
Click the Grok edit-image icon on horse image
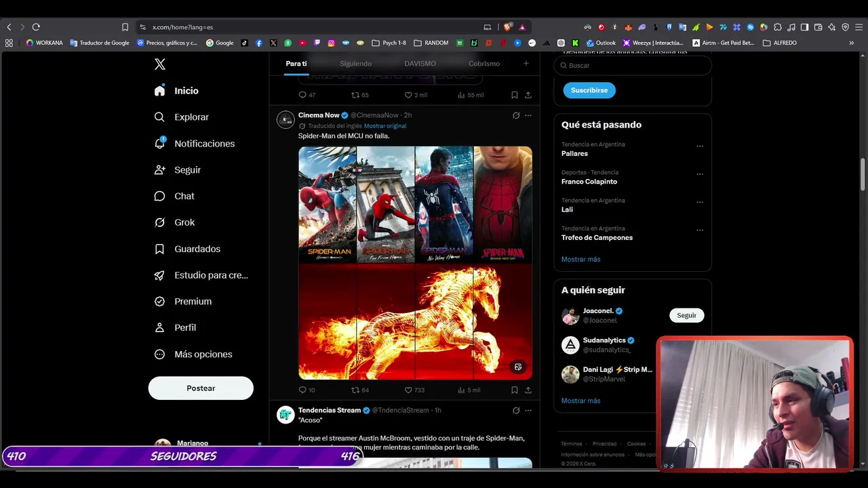coord(518,367)
